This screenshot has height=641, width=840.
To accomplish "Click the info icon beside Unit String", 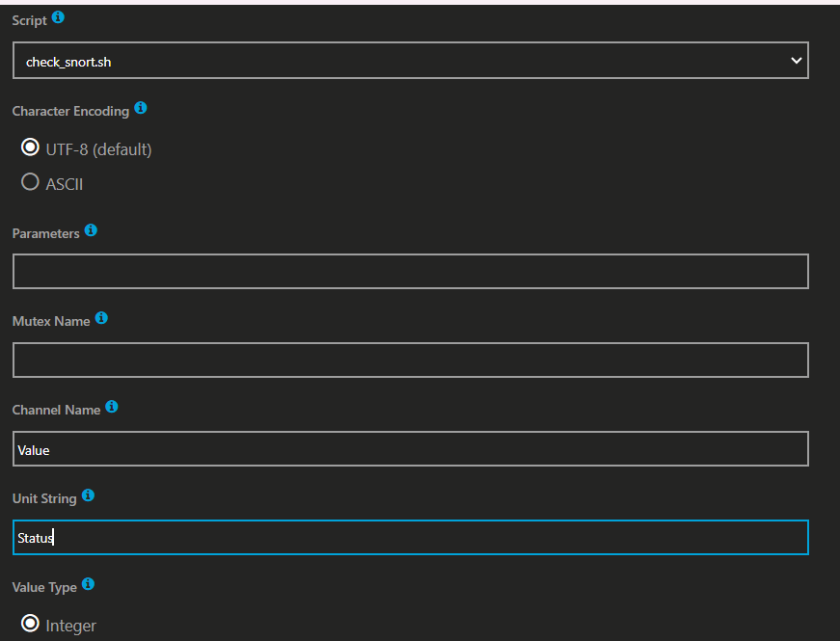I will tap(89, 495).
